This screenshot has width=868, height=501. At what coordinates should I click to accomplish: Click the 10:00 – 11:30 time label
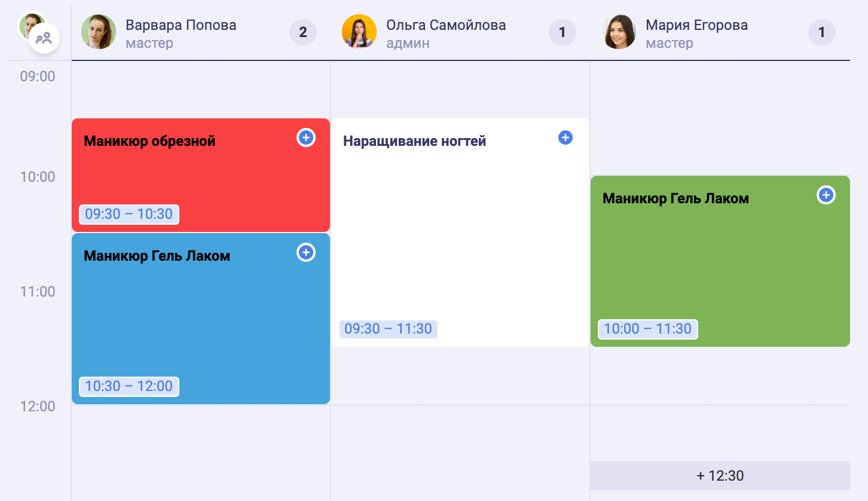[x=648, y=329]
